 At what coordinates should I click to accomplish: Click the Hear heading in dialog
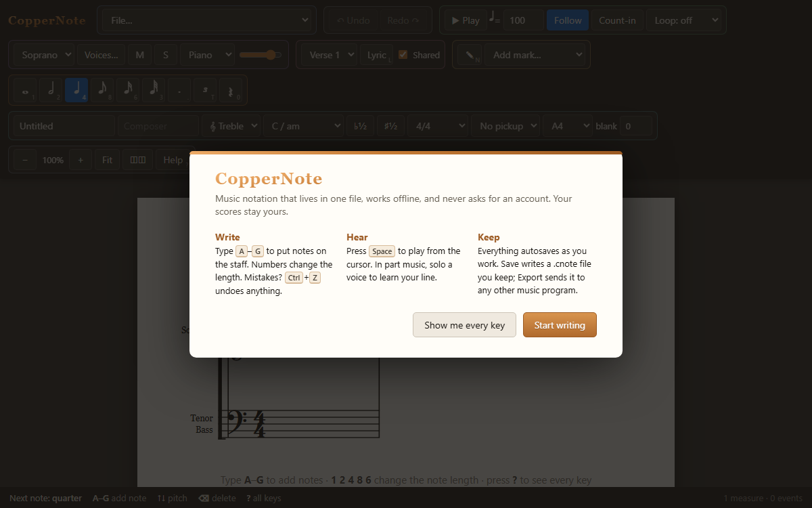(x=357, y=237)
